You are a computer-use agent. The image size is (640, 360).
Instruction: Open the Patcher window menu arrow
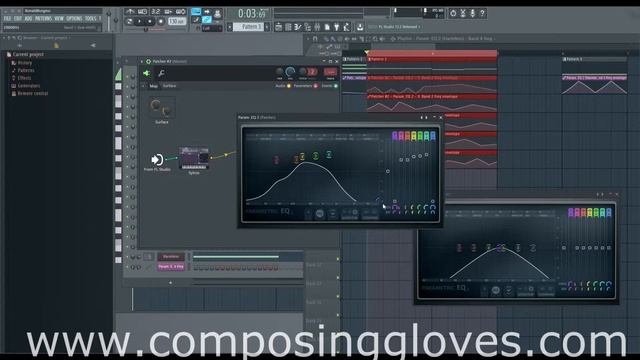142,62
